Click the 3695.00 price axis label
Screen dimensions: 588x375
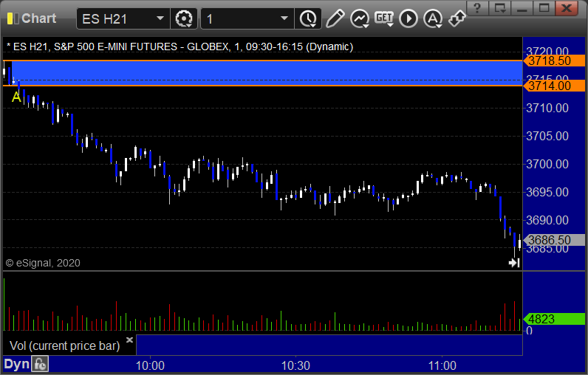[547, 192]
